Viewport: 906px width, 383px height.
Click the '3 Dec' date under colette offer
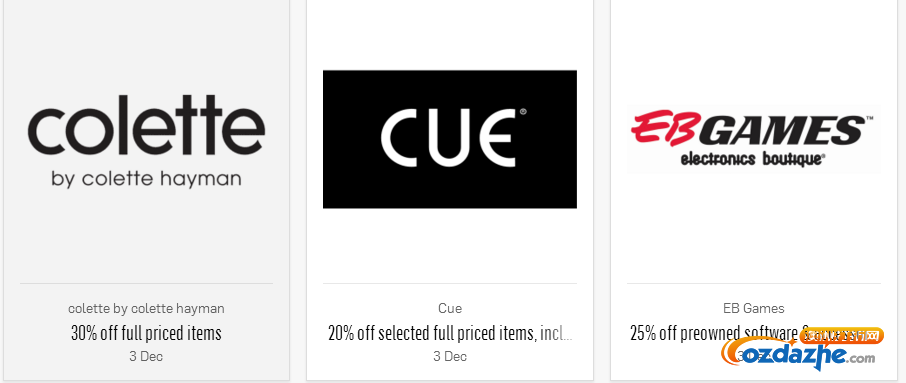click(x=146, y=356)
